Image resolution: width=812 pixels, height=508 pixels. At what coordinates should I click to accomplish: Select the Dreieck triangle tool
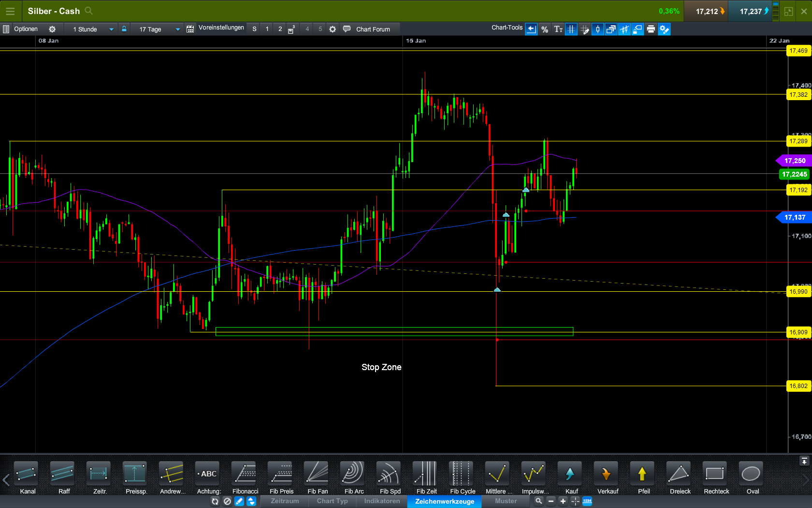click(679, 477)
